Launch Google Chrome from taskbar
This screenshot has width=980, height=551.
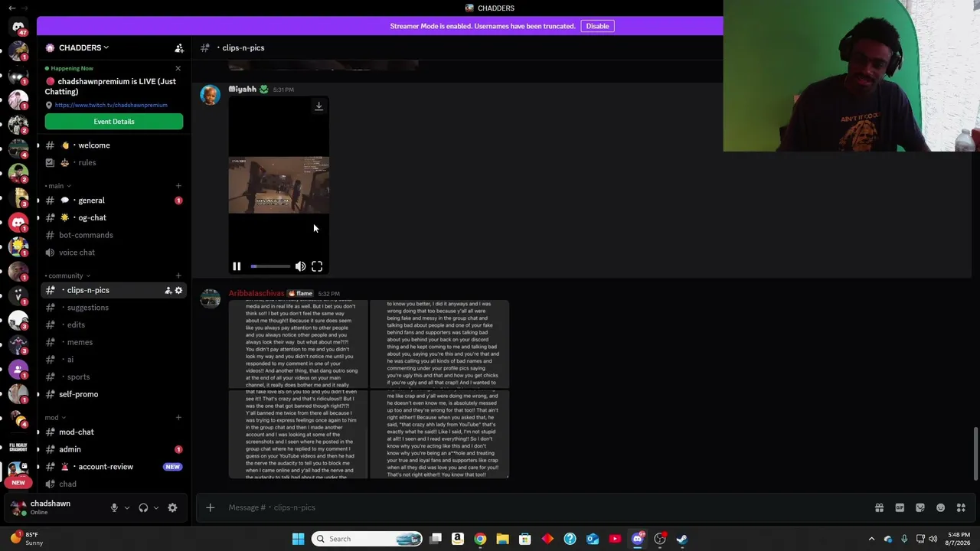click(480, 539)
